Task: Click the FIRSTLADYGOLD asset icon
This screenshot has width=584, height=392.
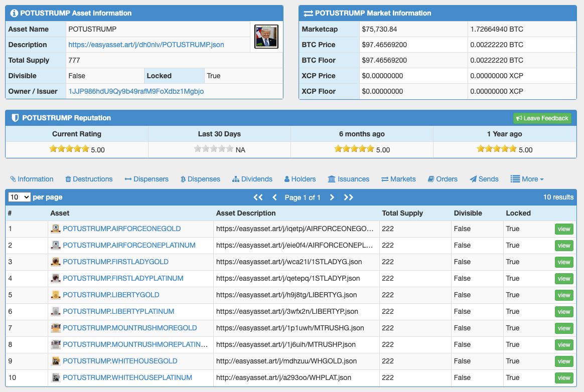Action: [x=56, y=262]
